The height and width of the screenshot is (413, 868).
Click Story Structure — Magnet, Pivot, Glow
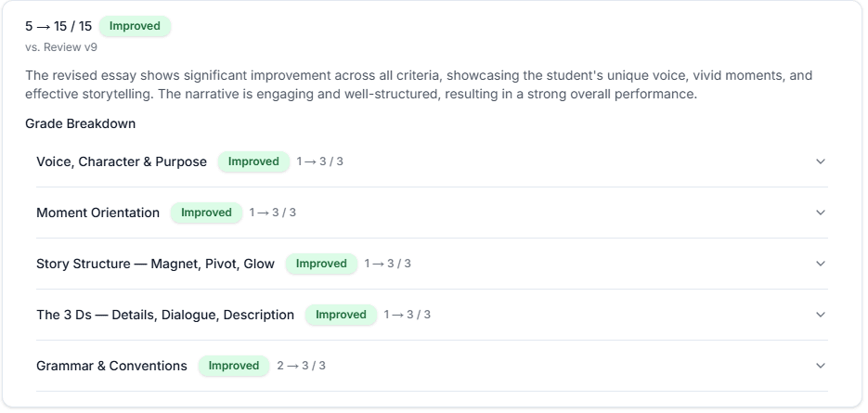pos(156,264)
